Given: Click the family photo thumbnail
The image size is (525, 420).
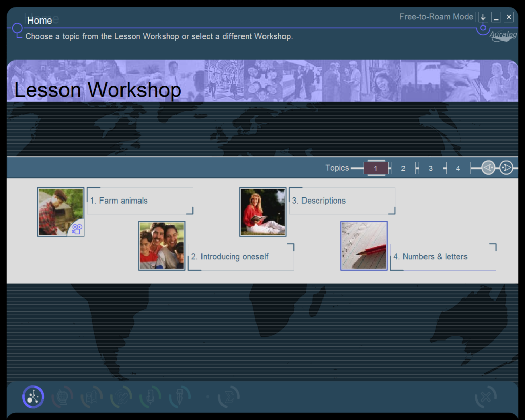Looking at the screenshot, I should [161, 246].
